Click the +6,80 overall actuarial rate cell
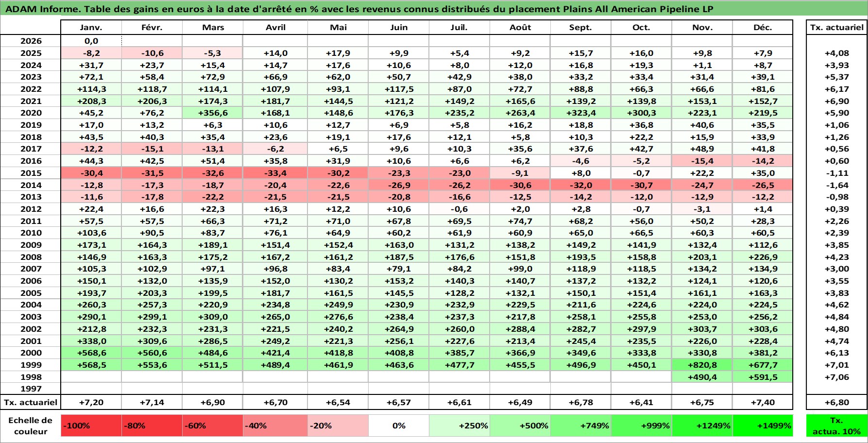 tap(836, 402)
